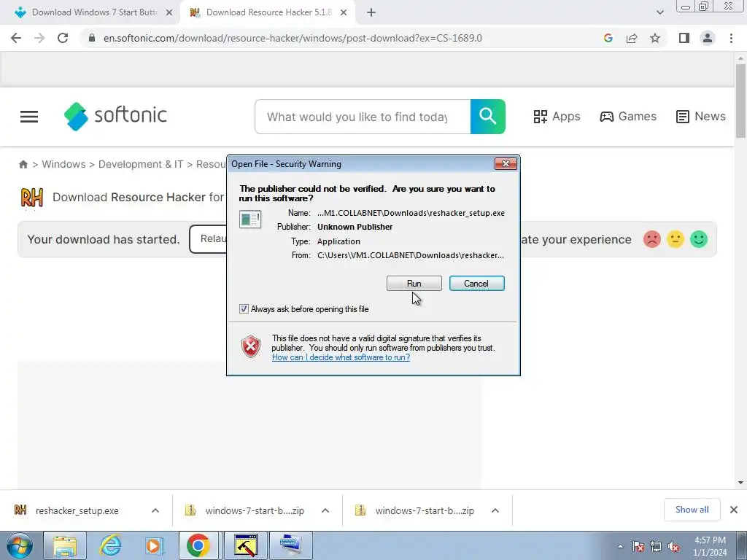Click the keyboard app taskbar icon

click(291, 545)
